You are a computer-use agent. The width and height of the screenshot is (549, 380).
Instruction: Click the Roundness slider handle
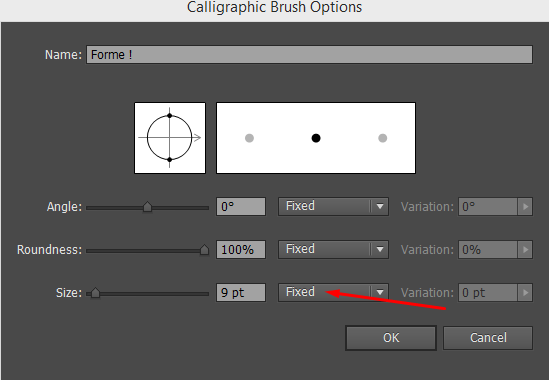click(204, 250)
